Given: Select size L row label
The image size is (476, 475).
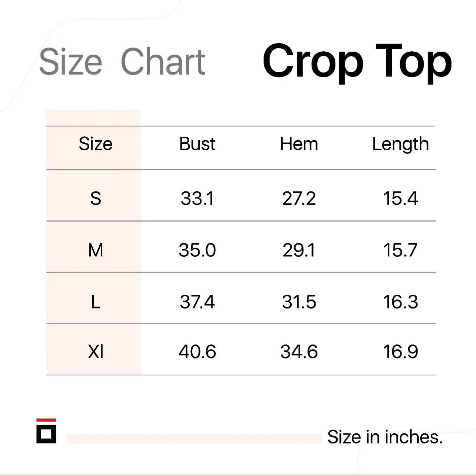Looking at the screenshot, I should tap(96, 302).
